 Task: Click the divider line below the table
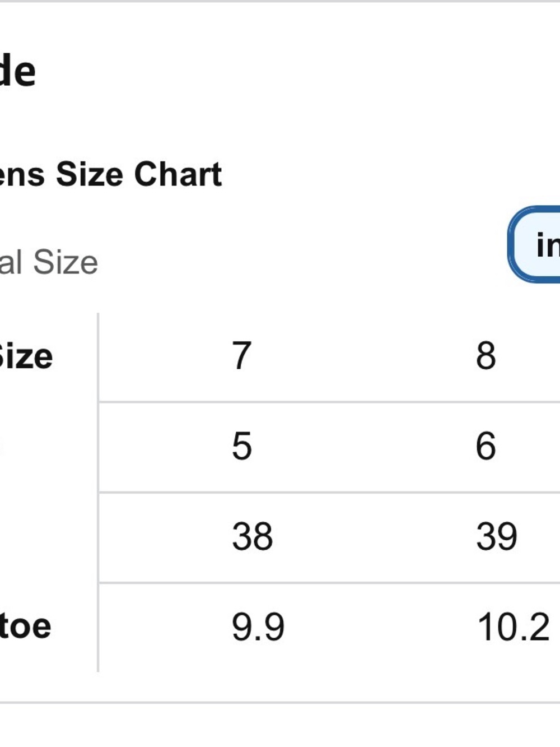[x=280, y=702]
